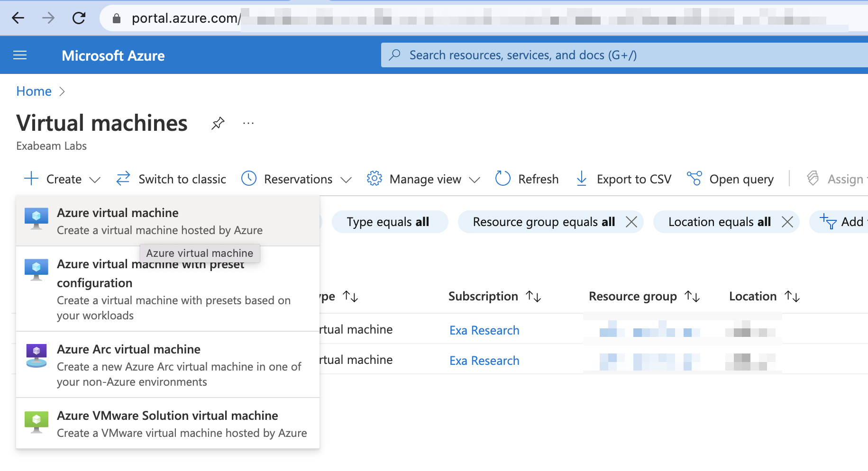Viewport: 868px width, 471px height.
Task: Click the Refresh button label
Action: pos(538,179)
